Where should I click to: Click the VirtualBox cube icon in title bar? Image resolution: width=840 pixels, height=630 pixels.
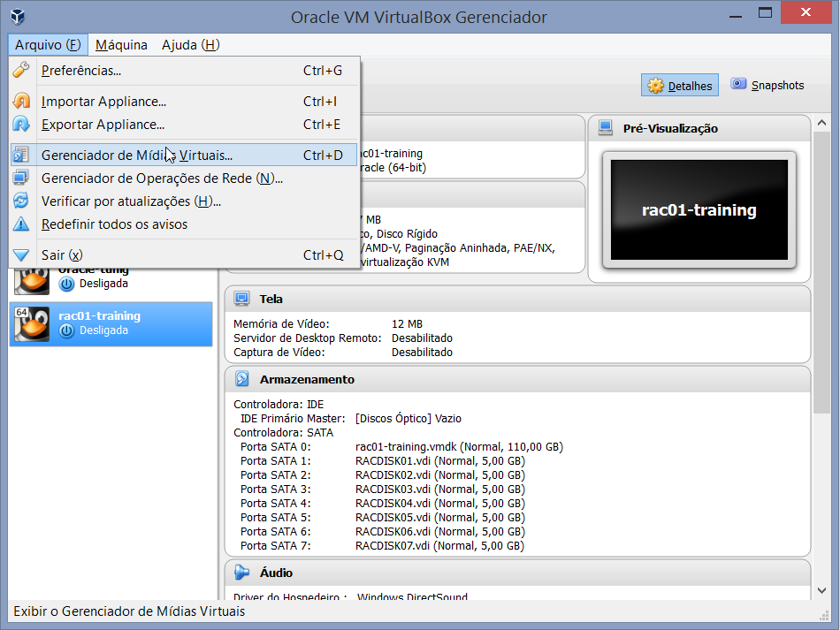coord(19,17)
